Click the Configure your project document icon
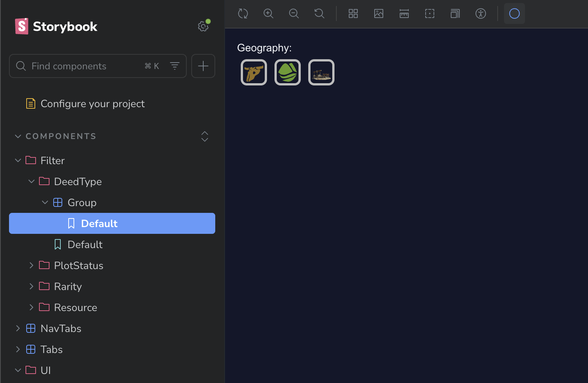 [31, 103]
